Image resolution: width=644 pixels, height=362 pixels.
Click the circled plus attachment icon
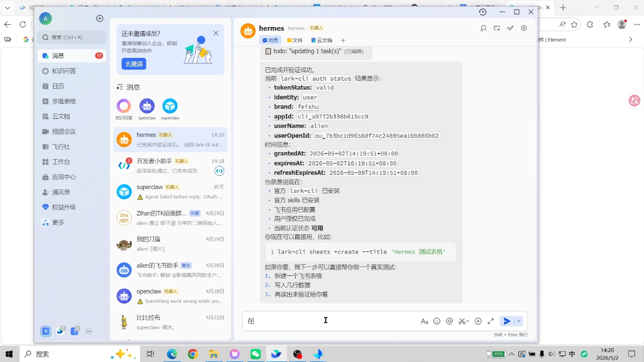pyautogui.click(x=478, y=321)
